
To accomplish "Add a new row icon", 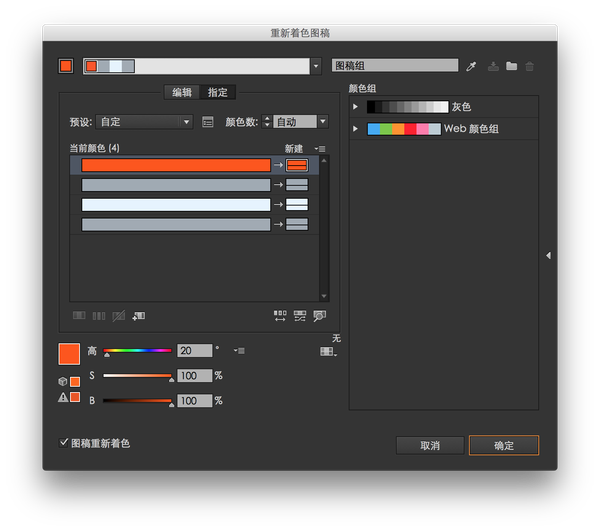I will coord(139,316).
